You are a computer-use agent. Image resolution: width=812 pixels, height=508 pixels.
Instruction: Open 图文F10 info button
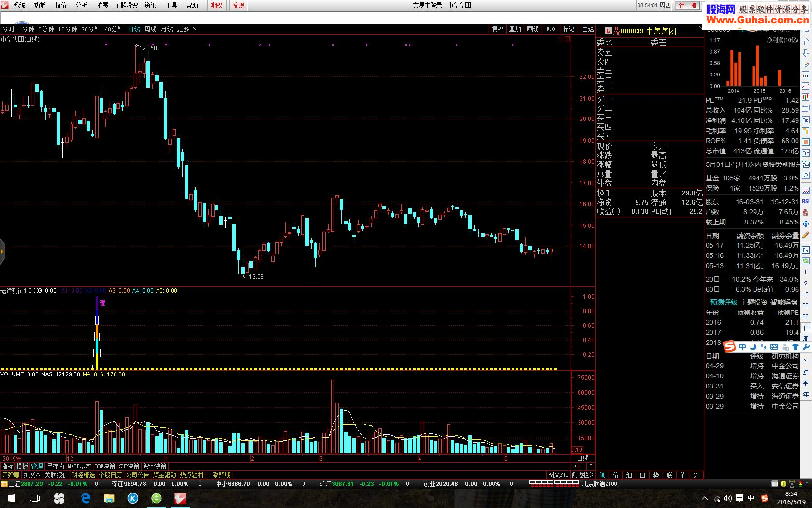click(558, 475)
